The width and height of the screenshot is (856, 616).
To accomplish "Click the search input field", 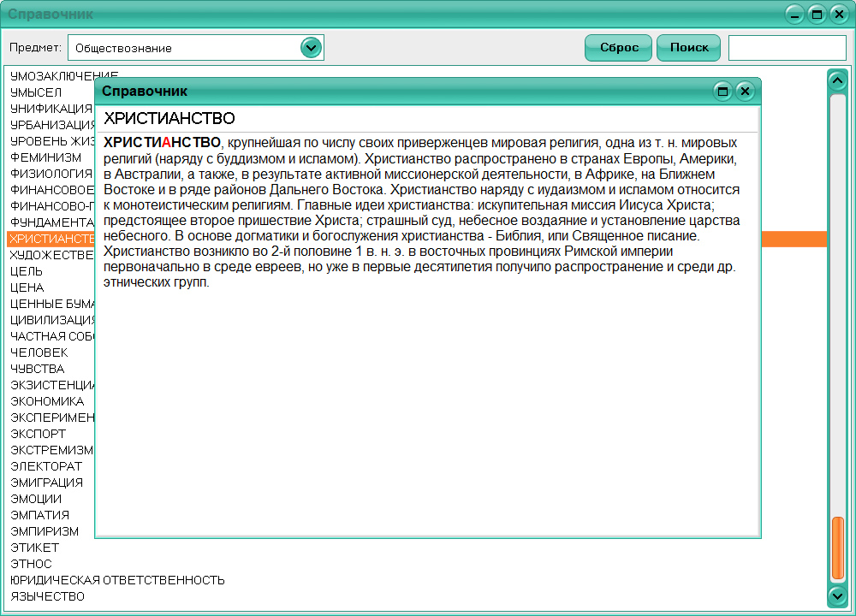I will coord(788,48).
